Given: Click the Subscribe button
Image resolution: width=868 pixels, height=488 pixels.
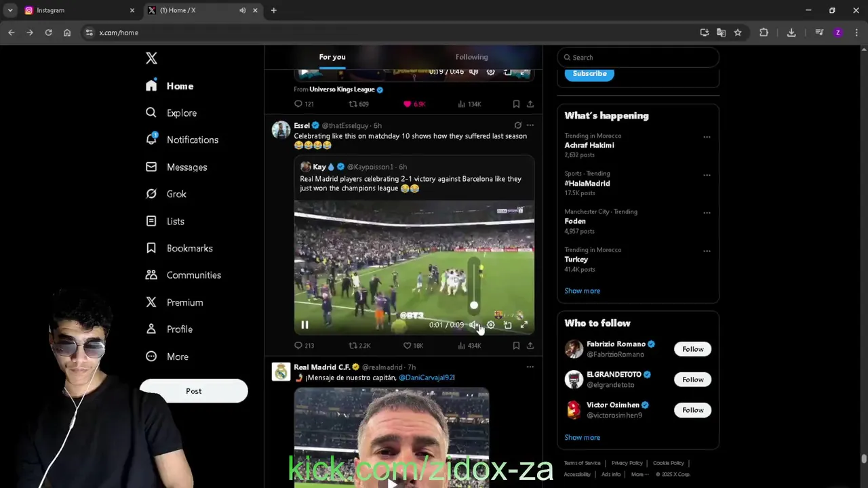Looking at the screenshot, I should 589,73.
